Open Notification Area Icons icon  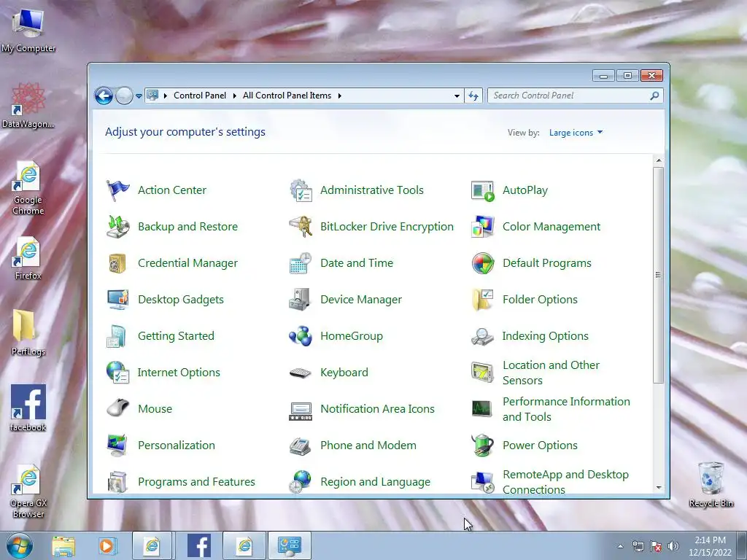pos(301,411)
